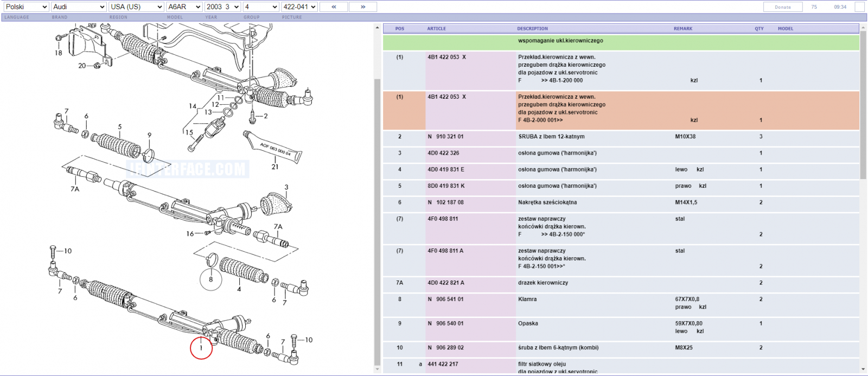
Task: Click the DESCRIPTION column header
Action: (x=532, y=29)
